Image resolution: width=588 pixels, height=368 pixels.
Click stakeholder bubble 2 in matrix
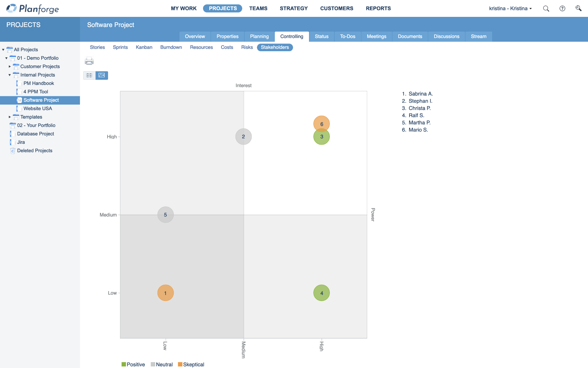[x=243, y=136]
